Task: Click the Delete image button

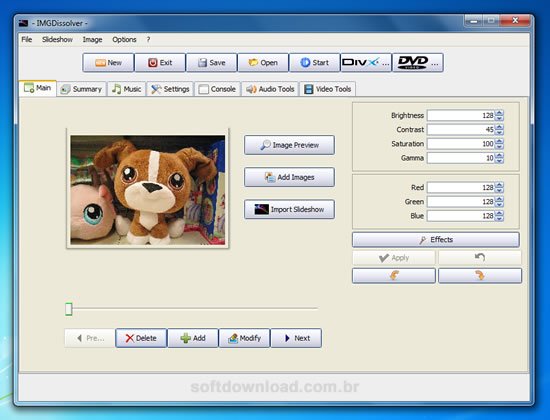Action: pos(141,338)
